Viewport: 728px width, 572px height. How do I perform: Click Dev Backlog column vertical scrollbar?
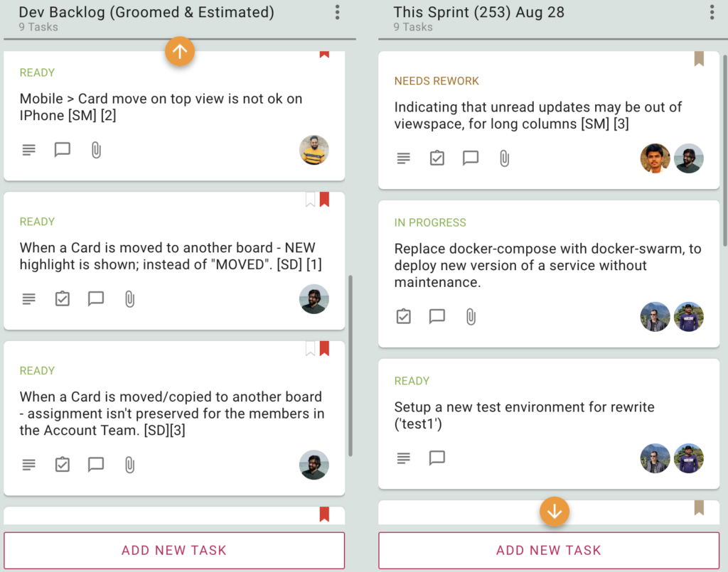[x=350, y=365]
